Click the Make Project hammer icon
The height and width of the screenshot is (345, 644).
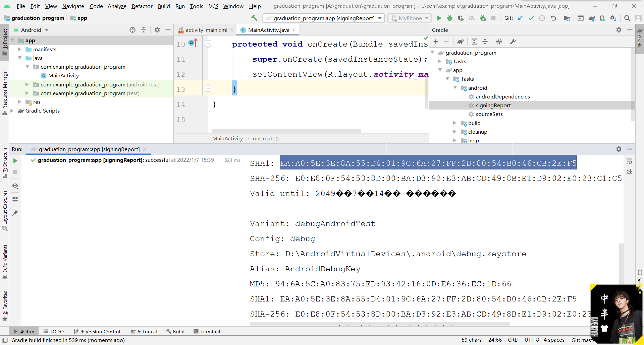pos(254,18)
